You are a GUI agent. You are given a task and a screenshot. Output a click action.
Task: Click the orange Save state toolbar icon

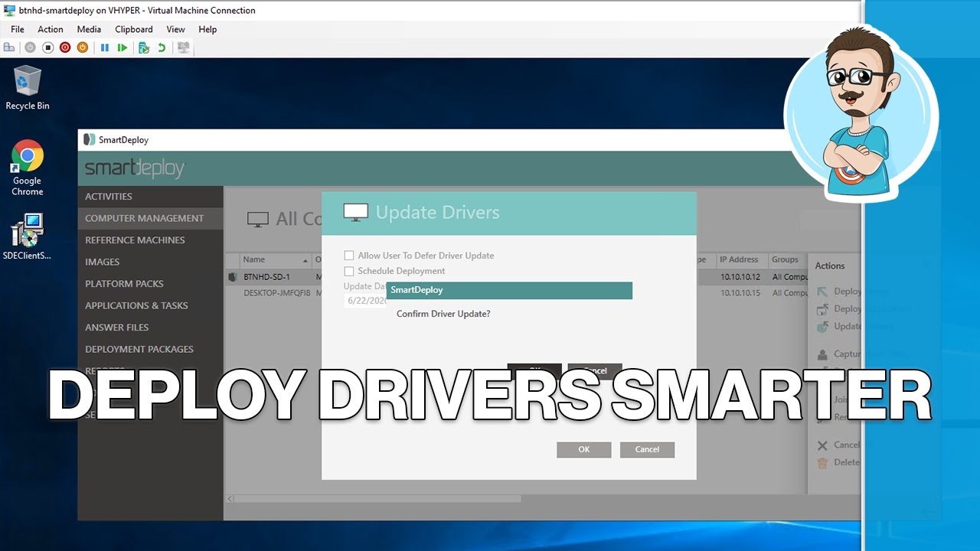tap(83, 47)
